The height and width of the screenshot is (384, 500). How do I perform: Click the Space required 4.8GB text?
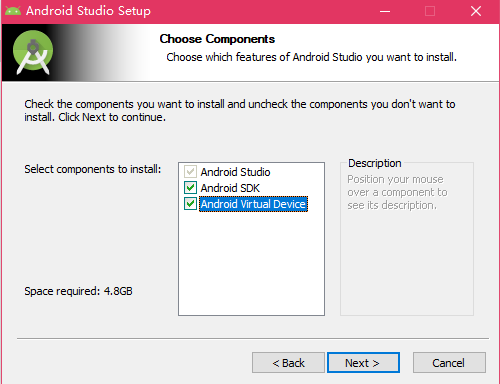(x=78, y=291)
